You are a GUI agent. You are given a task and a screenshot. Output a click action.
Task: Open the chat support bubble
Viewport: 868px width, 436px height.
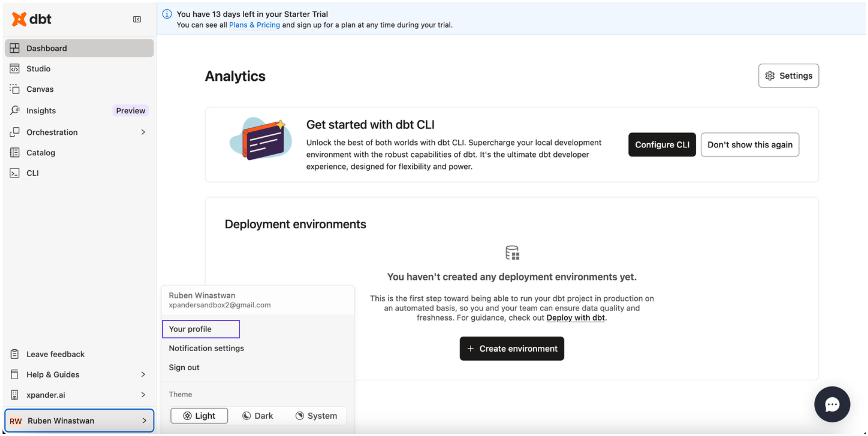(831, 404)
